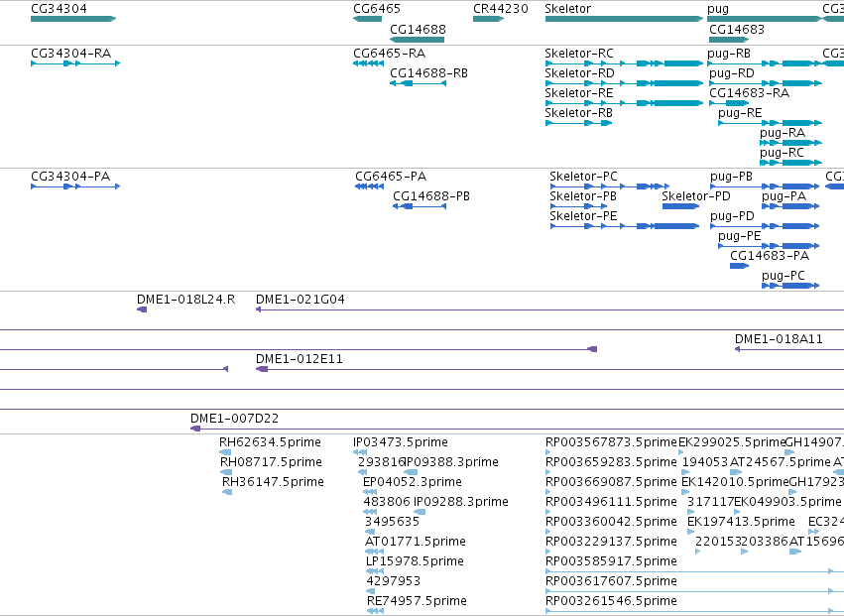Click the CG14683-RA transcript glyph
Screen dimensions: 844x616
(x=729, y=103)
